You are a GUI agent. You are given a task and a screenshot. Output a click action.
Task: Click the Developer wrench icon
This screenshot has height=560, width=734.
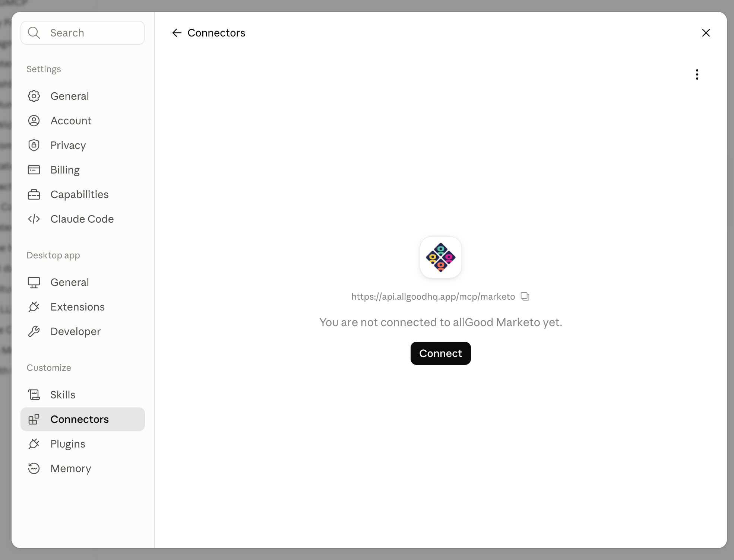[34, 331]
